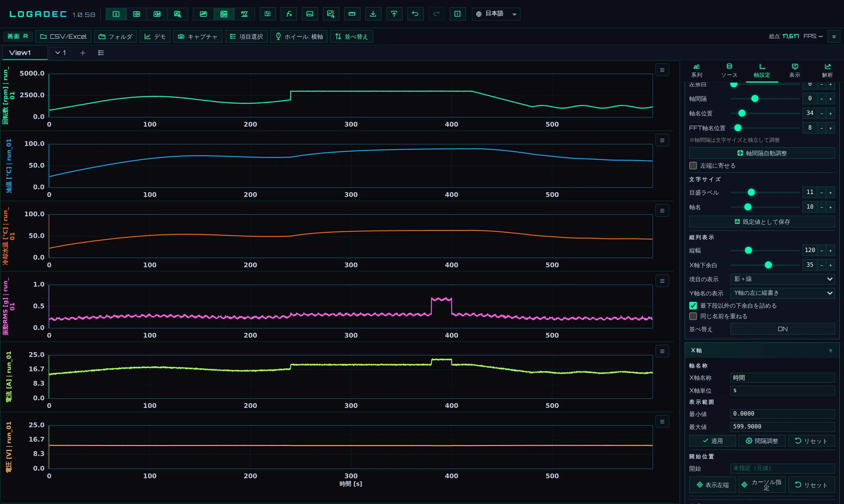This screenshot has width=844, height=504.
Task: Click the upload/export arrow icon
Action: pos(394,14)
